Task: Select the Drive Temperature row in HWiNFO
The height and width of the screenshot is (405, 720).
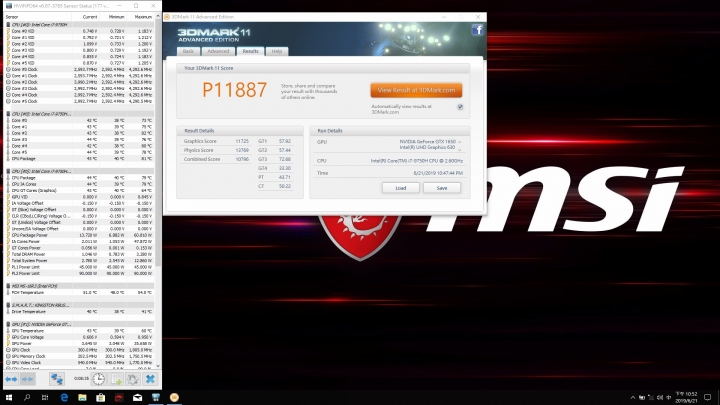Action: click(x=80, y=311)
